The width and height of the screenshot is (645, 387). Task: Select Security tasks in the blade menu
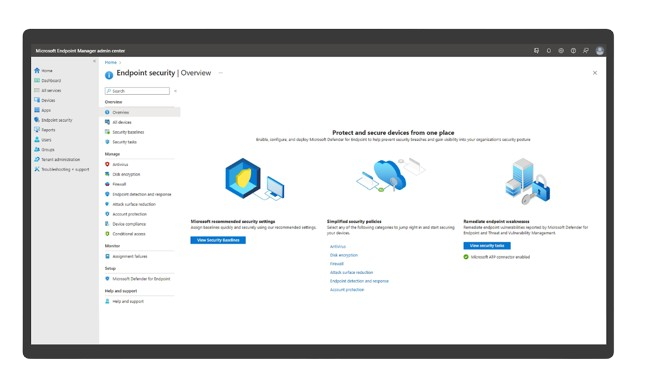click(x=121, y=142)
